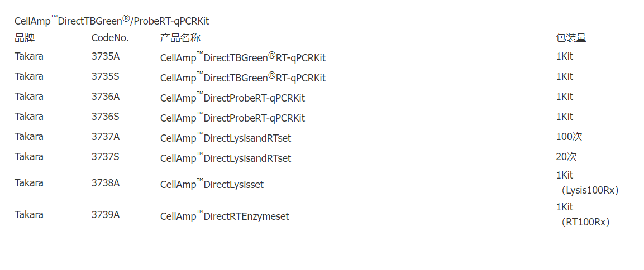Click code number 3736S

point(106,116)
